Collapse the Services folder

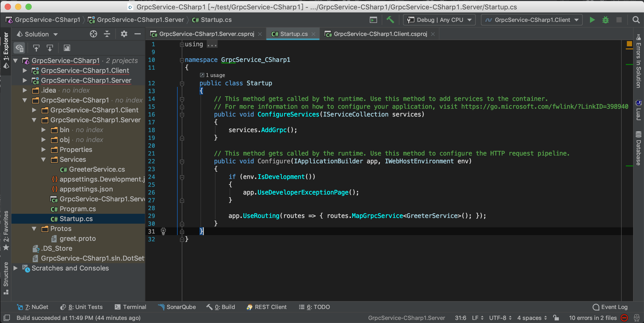pos(44,159)
